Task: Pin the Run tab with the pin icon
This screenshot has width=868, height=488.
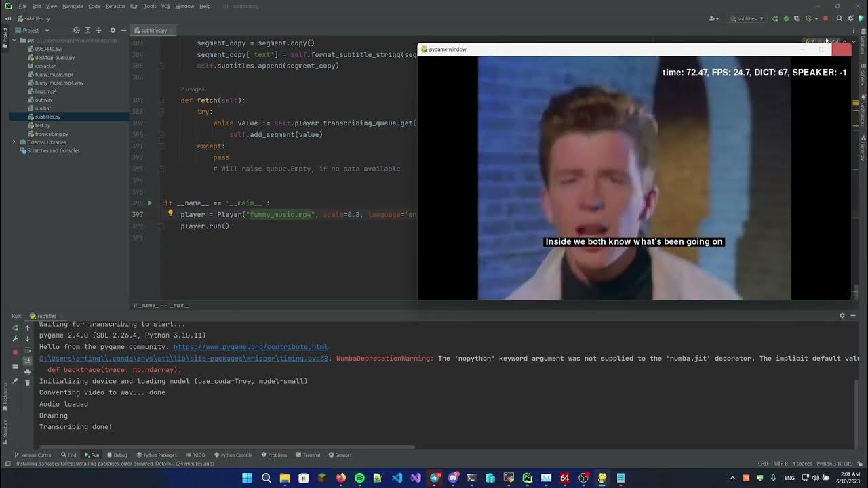Action: [x=15, y=380]
